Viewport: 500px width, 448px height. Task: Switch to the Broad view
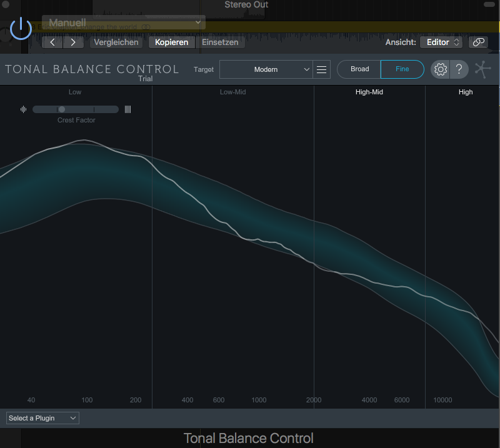click(359, 69)
